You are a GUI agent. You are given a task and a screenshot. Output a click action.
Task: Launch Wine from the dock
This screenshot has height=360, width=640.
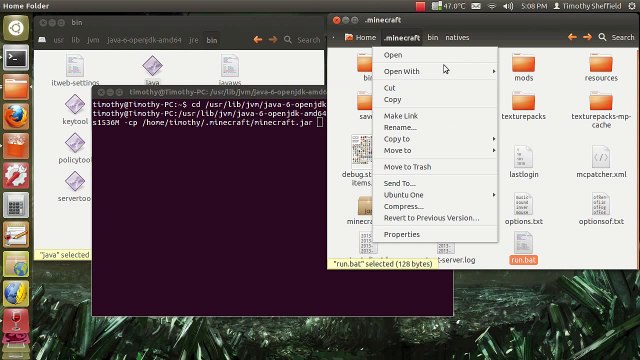pyautogui.click(x=16, y=321)
